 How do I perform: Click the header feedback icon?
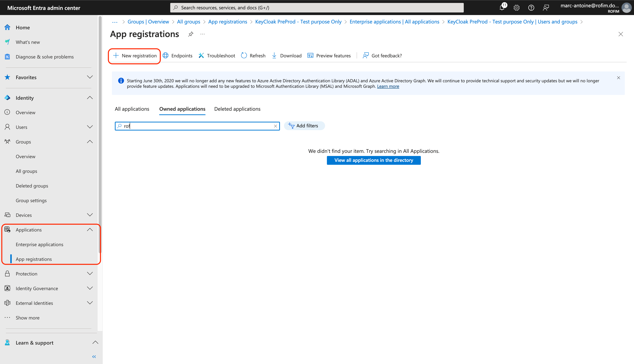[546, 8]
